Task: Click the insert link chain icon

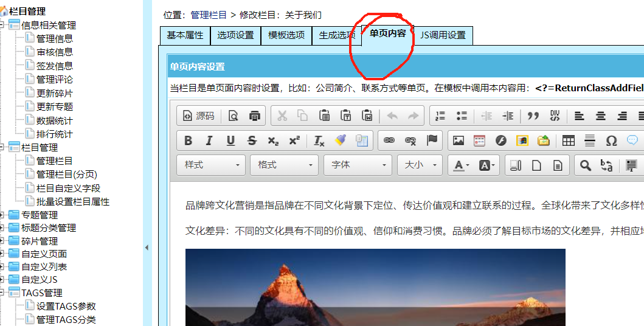Action: (x=389, y=140)
